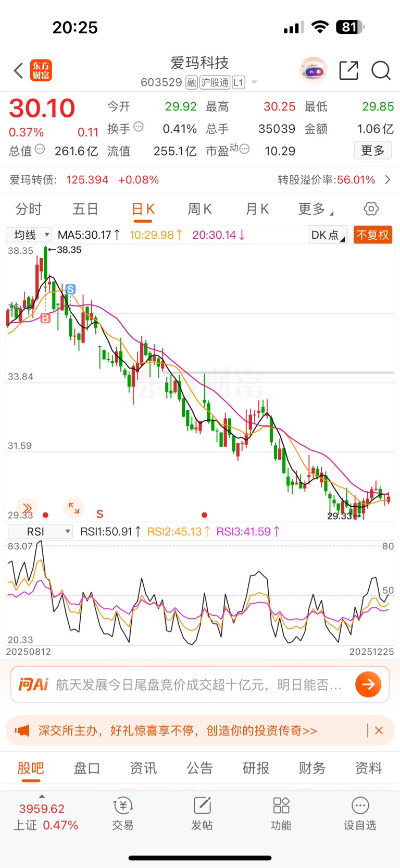Open the 资料 tab
400x868 pixels.
pyautogui.click(x=368, y=768)
